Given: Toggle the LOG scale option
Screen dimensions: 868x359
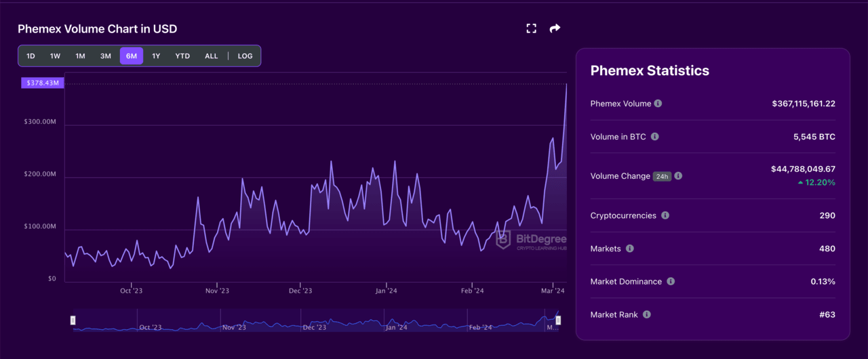Looking at the screenshot, I should coord(245,56).
